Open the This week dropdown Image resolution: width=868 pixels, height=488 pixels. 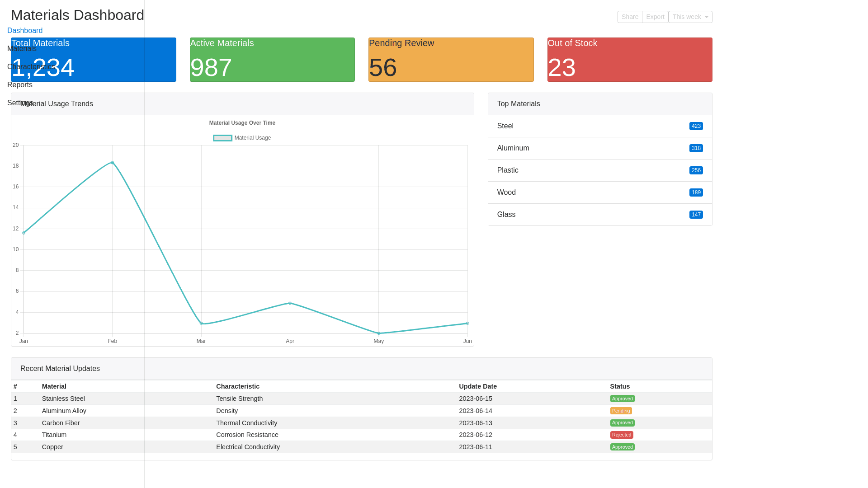tap(690, 17)
